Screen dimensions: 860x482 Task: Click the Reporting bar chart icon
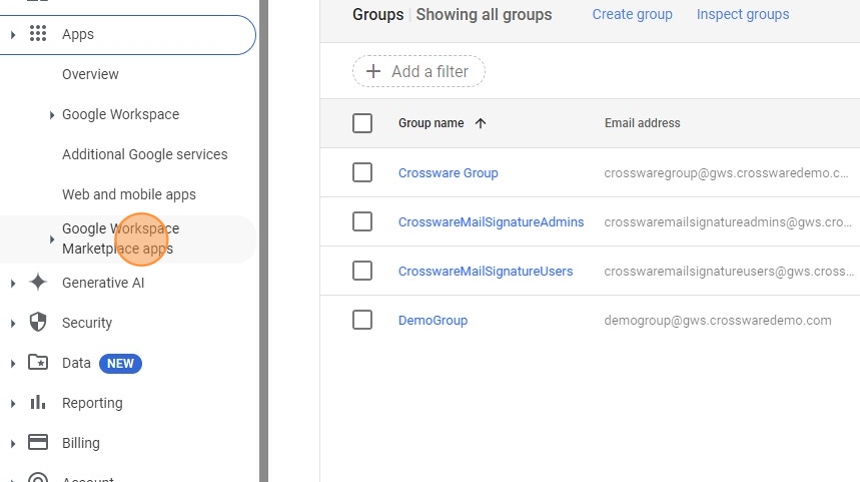(38, 403)
